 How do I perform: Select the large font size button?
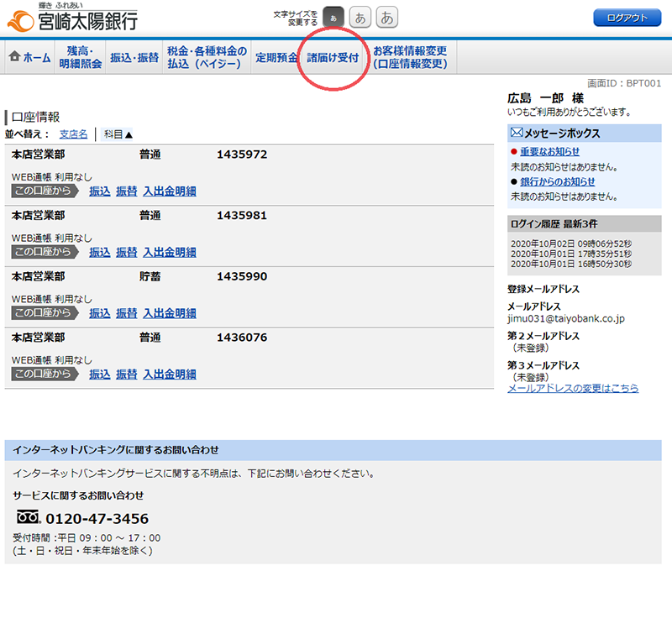coord(387,17)
